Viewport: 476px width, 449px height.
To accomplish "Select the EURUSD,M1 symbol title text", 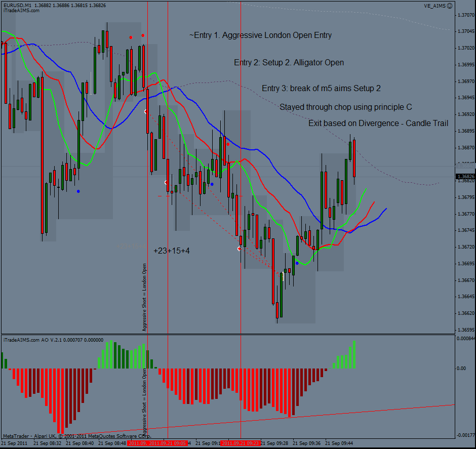I will pos(17,6).
